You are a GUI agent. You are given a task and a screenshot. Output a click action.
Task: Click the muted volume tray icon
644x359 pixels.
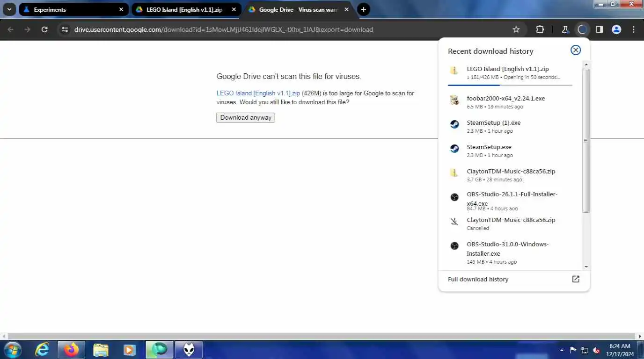[x=596, y=350]
